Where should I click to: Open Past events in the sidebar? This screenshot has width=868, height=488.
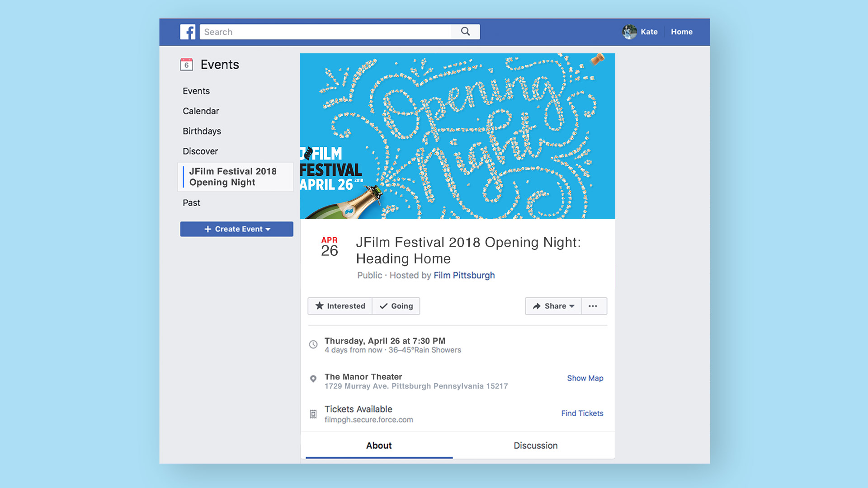(x=191, y=203)
